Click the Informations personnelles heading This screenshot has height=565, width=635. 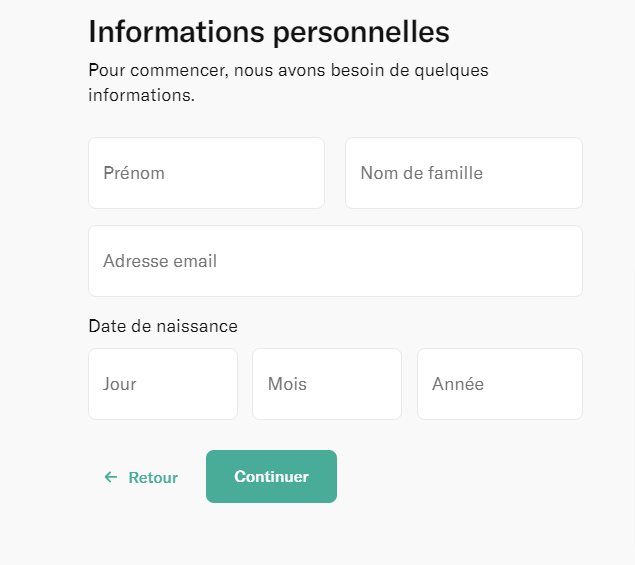click(269, 32)
